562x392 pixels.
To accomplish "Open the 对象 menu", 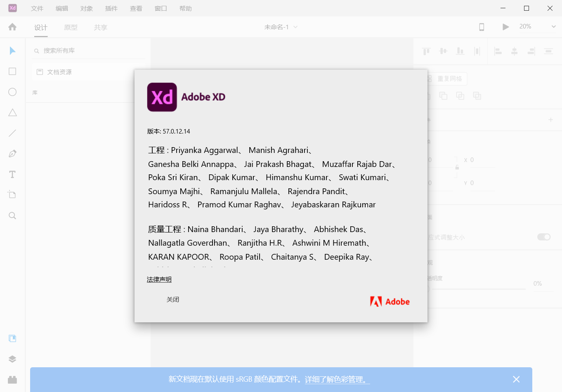I will tap(87, 8).
